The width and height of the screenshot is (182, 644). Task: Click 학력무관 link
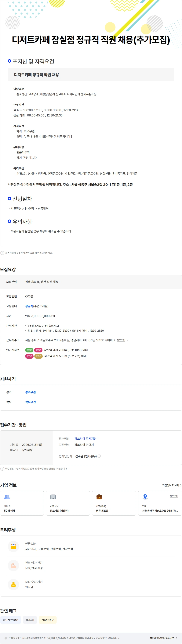(x=30, y=402)
